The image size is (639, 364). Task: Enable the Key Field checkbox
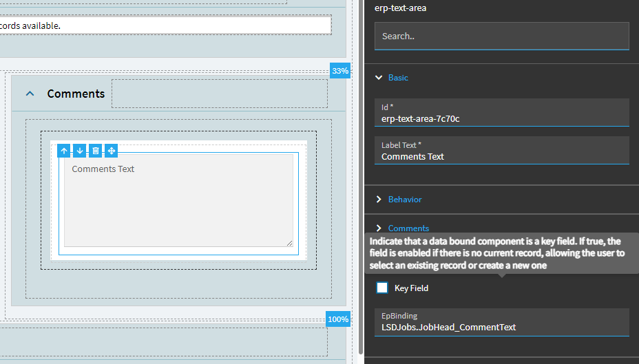[382, 288]
